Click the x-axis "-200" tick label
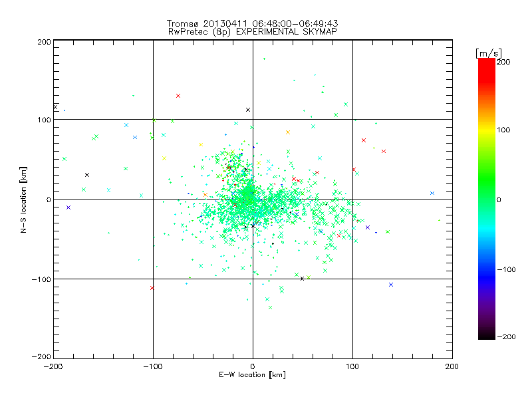 coord(53,366)
